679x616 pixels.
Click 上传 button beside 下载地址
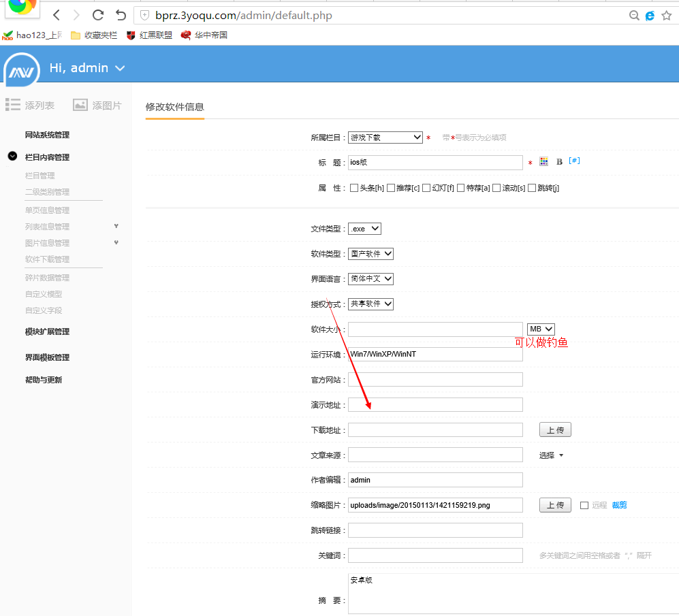(x=555, y=430)
